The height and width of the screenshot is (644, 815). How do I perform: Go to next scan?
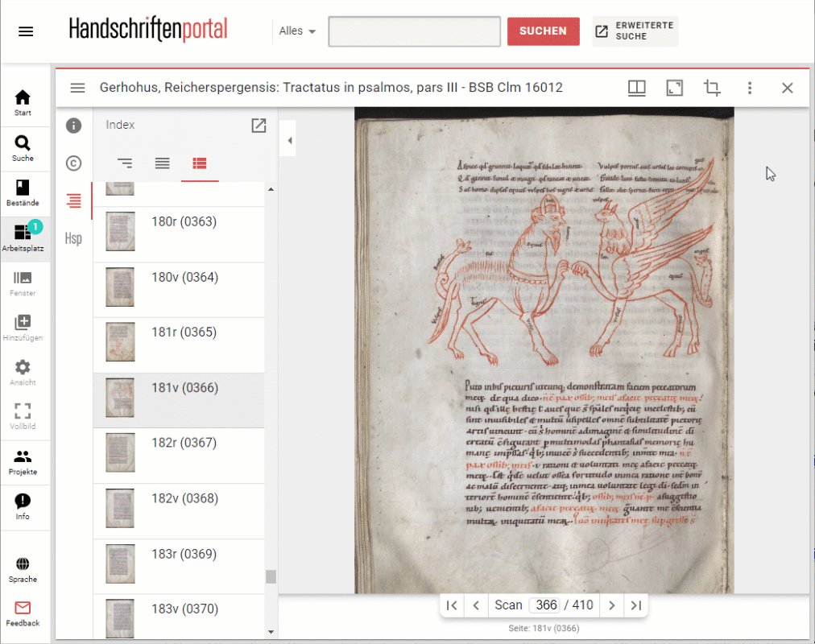tap(612, 605)
